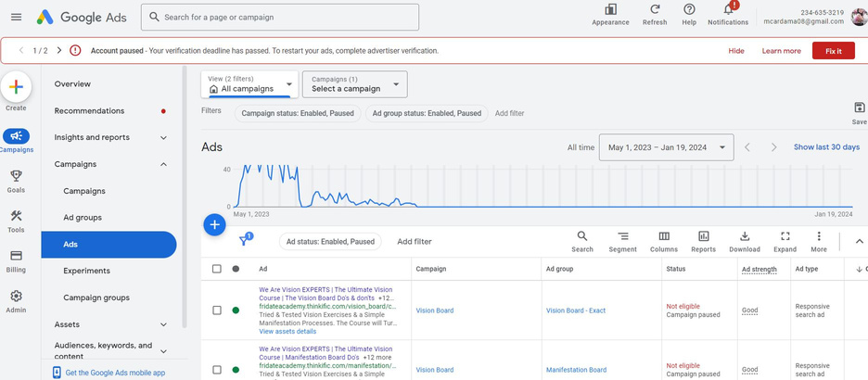Toggle status dot of Manifestation Board ad
Image resolution: width=868 pixels, height=380 pixels.
(x=236, y=370)
